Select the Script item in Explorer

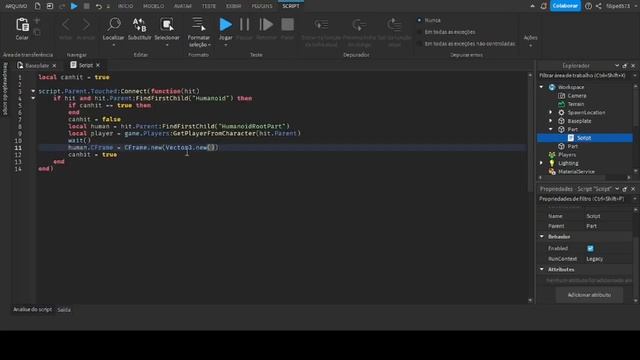pos(584,138)
